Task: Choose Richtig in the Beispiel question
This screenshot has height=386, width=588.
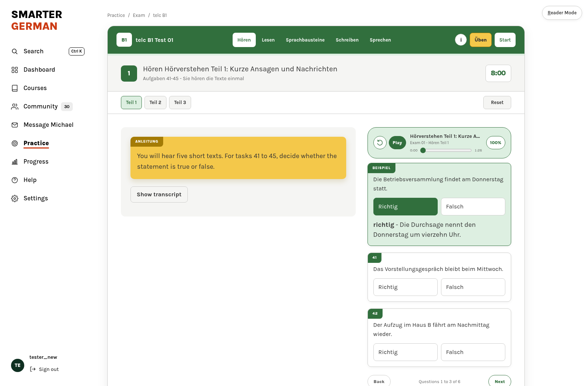Action: (405, 207)
